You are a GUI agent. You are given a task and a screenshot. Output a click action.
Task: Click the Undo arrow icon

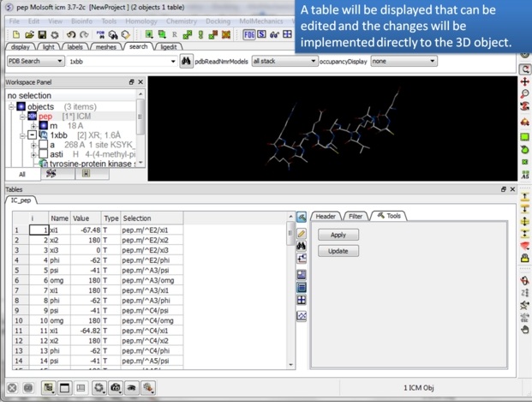tap(71, 34)
